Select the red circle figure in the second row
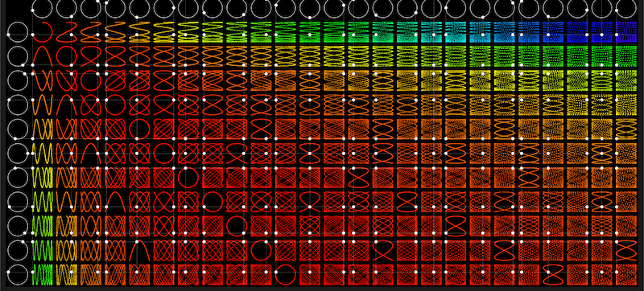 click(67, 56)
